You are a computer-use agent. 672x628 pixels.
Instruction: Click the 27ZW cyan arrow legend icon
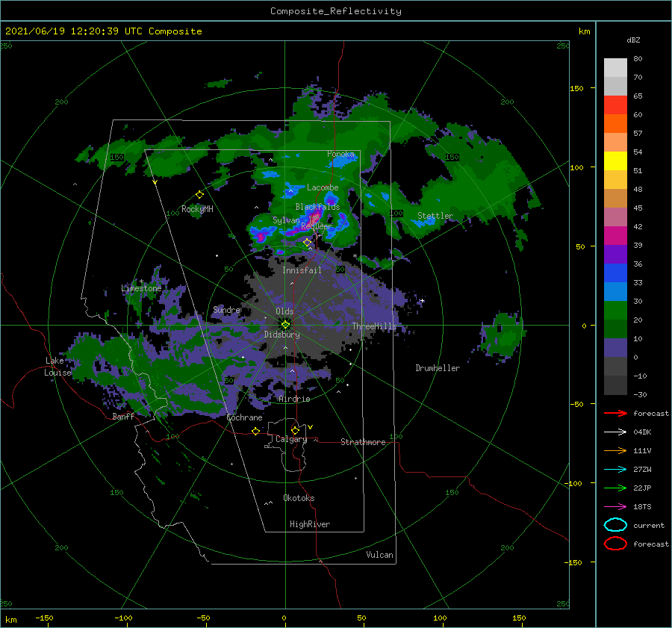[615, 470]
